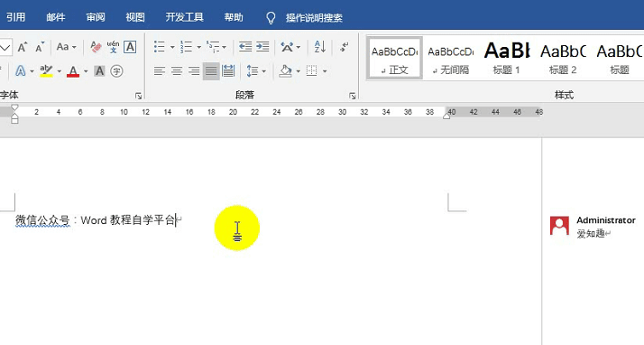
Task: Apply 标题 1 heading style
Action: point(507,58)
